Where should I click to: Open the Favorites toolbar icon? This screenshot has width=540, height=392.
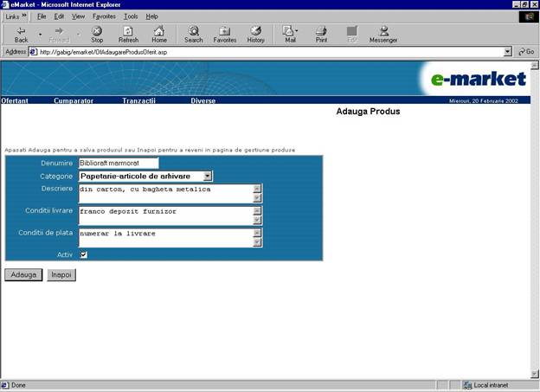pos(224,31)
